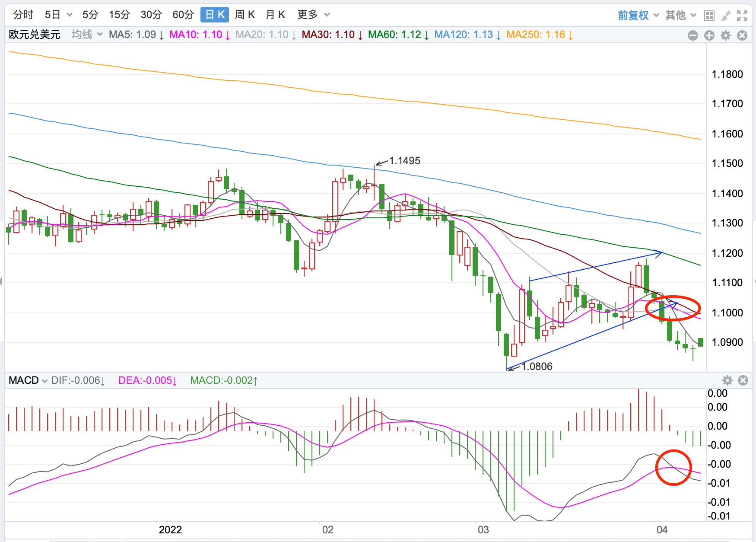The width and height of the screenshot is (756, 542).
Task: Click the 03 month axis label
Action: (x=483, y=530)
